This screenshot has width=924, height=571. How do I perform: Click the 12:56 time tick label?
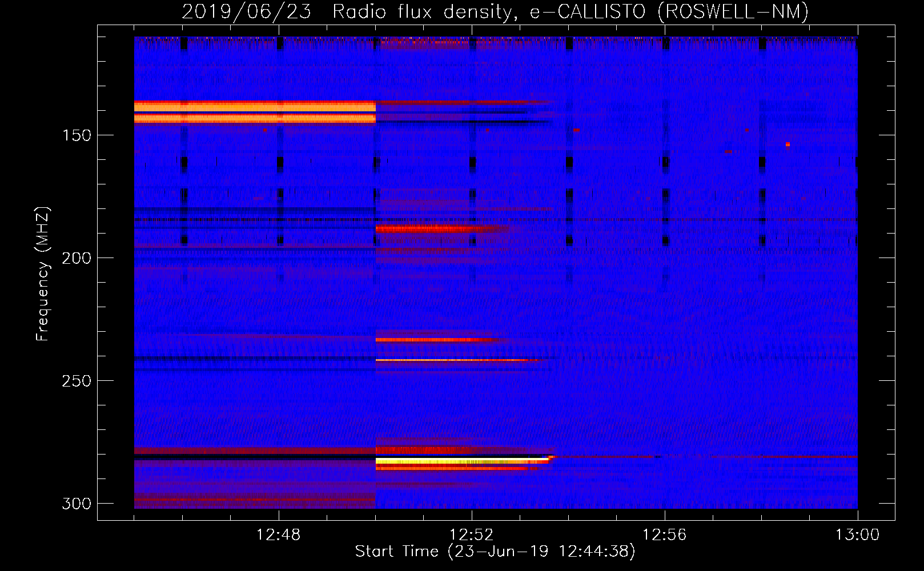pos(665,535)
